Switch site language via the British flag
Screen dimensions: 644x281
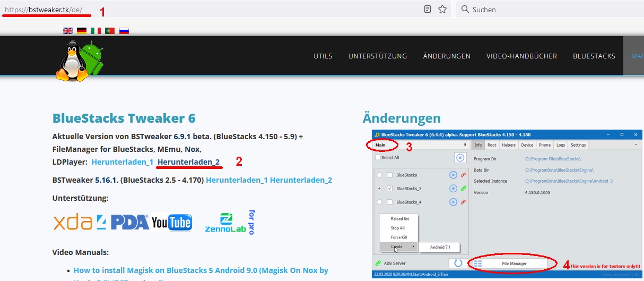(68, 31)
